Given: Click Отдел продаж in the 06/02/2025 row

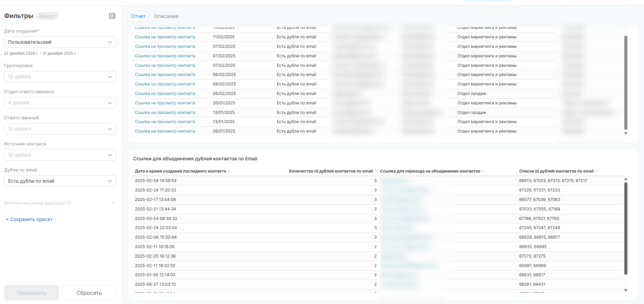Looking at the screenshot, I should 472,94.
